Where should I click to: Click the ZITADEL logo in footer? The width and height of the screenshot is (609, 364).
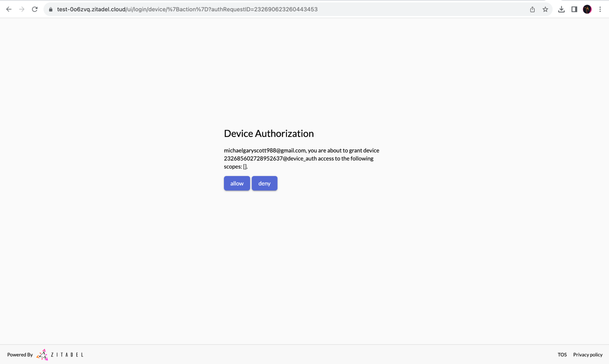click(x=60, y=355)
